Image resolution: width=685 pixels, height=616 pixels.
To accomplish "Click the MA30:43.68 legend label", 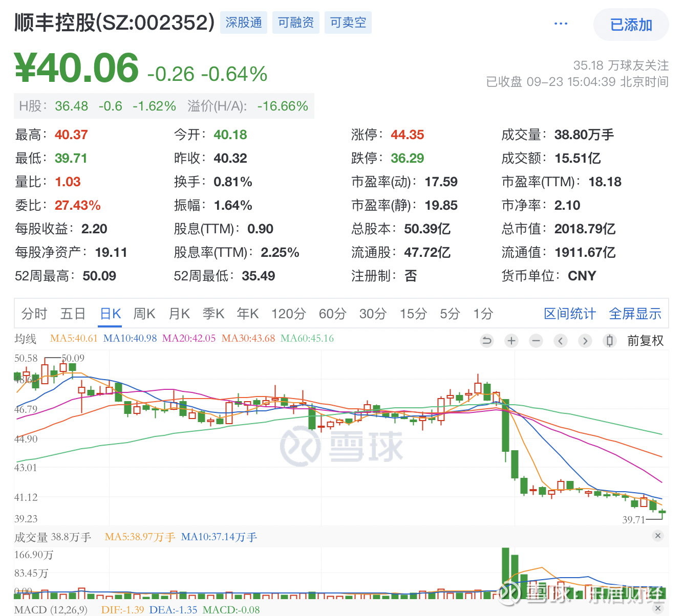I will (248, 338).
